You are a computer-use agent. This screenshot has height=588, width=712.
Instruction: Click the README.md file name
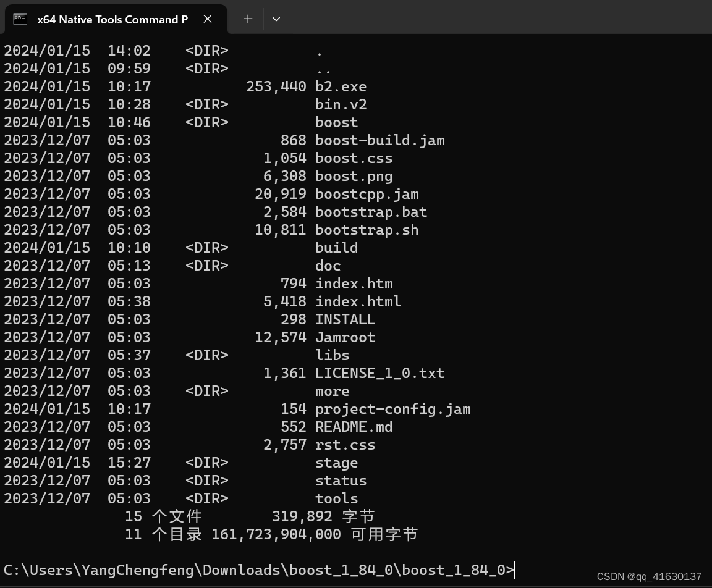click(354, 427)
